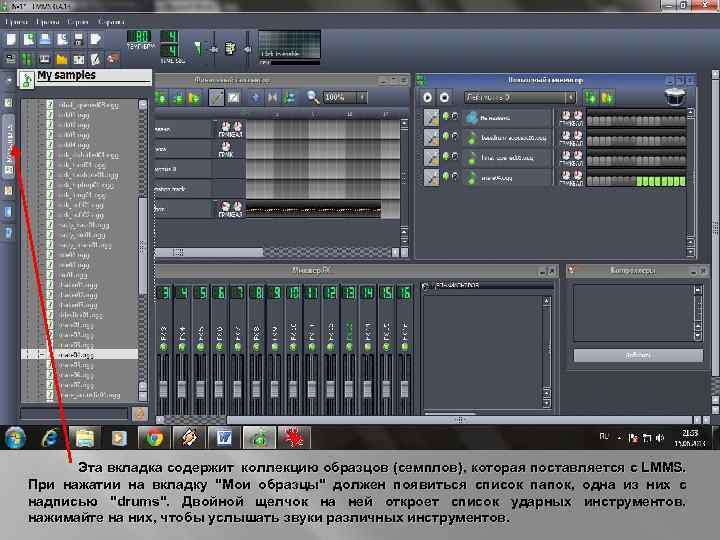The image size is (720, 540).
Task: Open the Automation Editor toolbar icon
Action: click(x=62, y=59)
